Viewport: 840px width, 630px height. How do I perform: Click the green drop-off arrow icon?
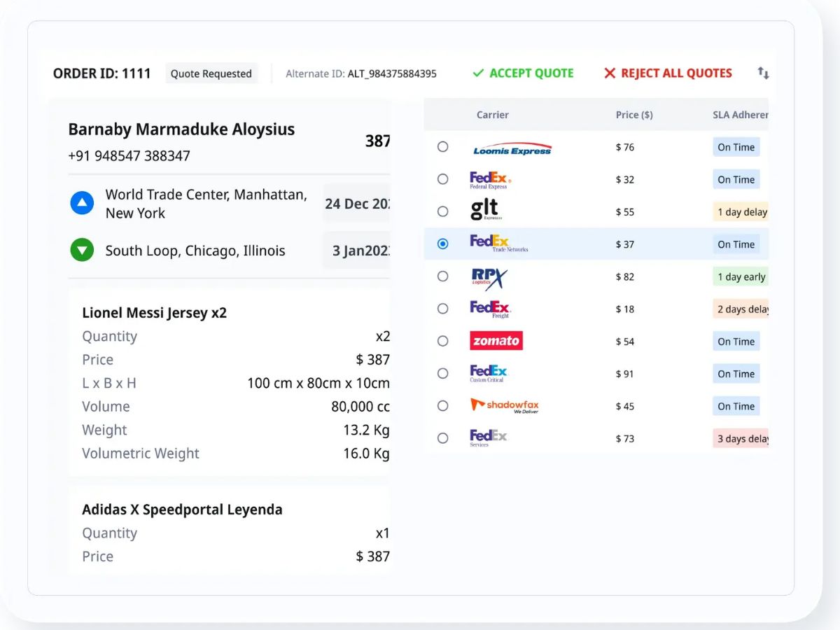pos(82,251)
